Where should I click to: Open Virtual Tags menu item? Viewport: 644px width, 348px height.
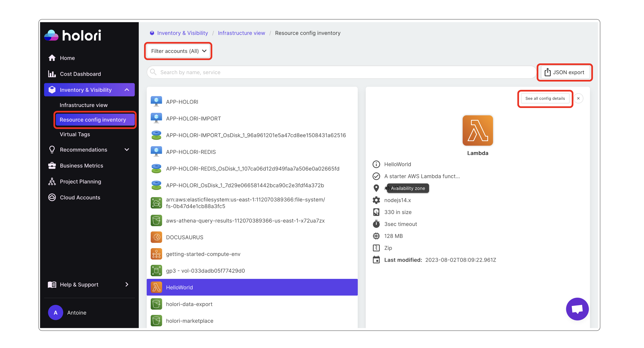click(75, 134)
